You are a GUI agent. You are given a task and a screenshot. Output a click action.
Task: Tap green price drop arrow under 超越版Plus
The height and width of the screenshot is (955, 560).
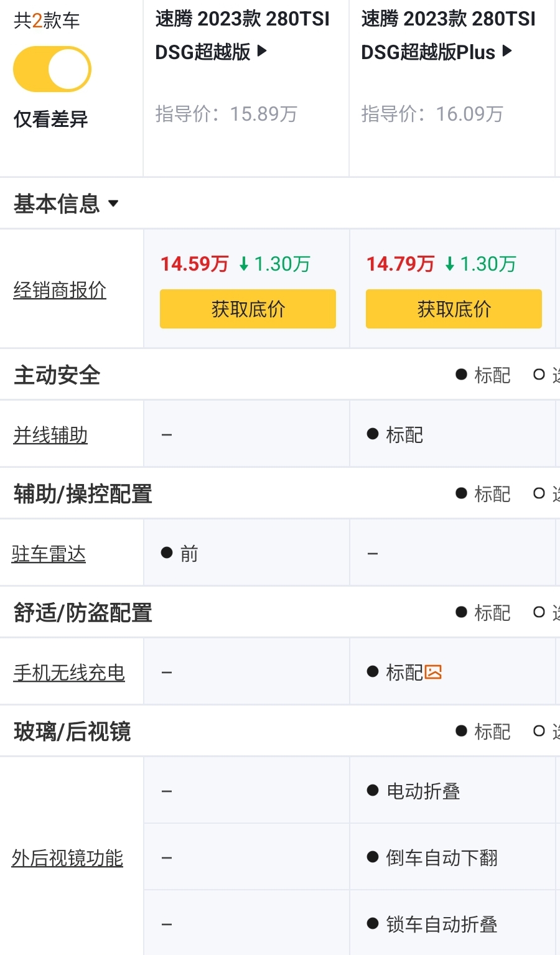tap(450, 264)
